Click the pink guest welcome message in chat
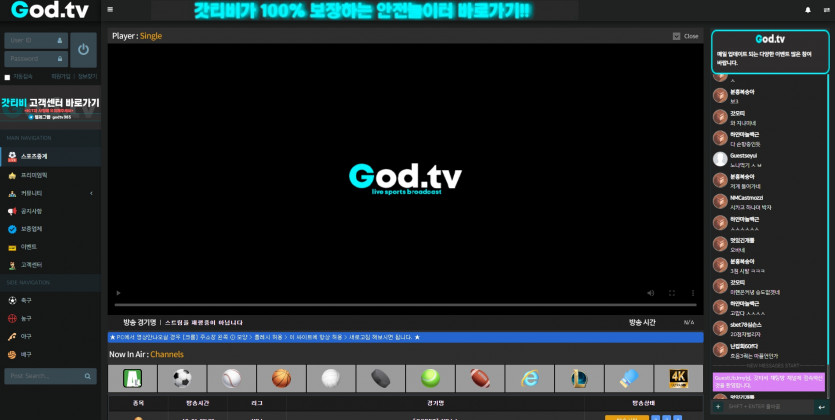 click(768, 382)
